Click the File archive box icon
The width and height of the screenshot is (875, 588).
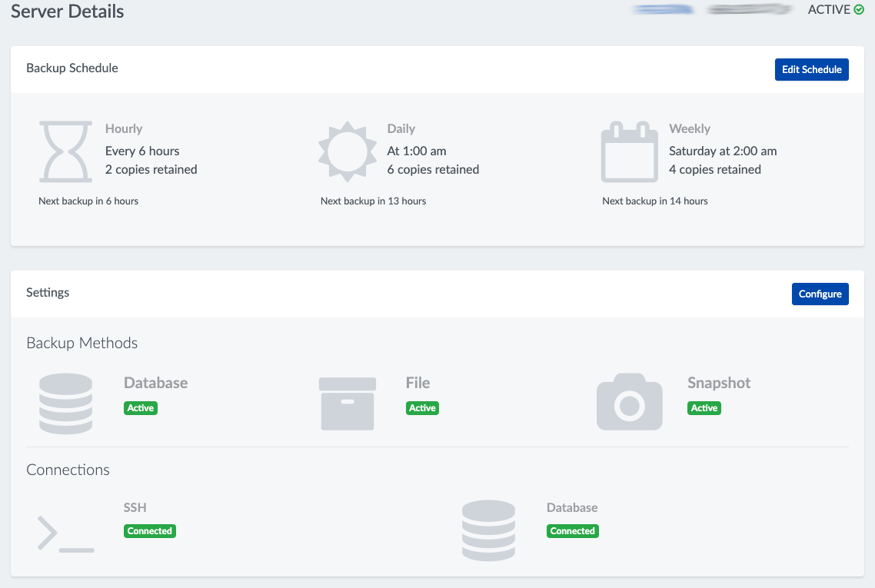pyautogui.click(x=347, y=404)
